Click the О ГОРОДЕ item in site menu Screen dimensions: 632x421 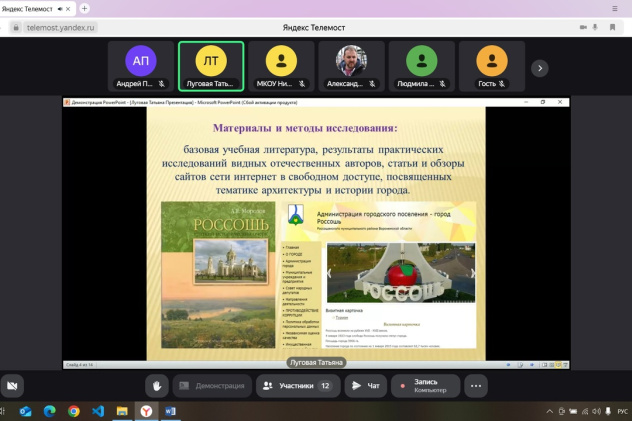[x=293, y=254]
